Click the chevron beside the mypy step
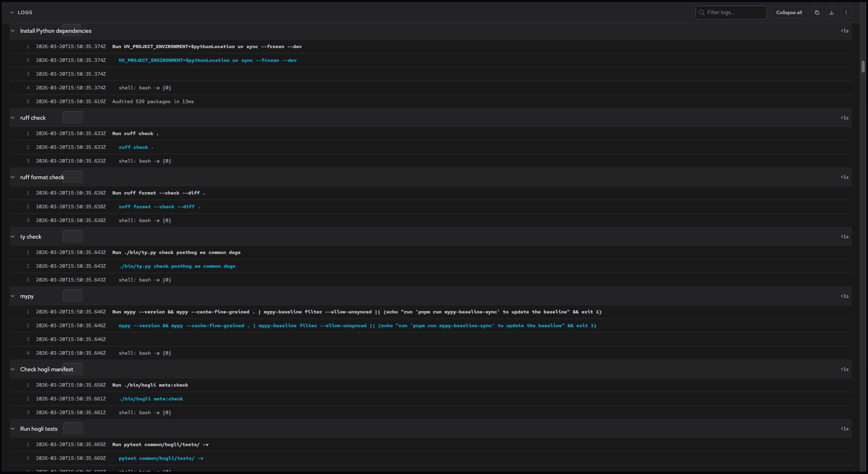This screenshot has height=474, width=868. click(x=12, y=296)
